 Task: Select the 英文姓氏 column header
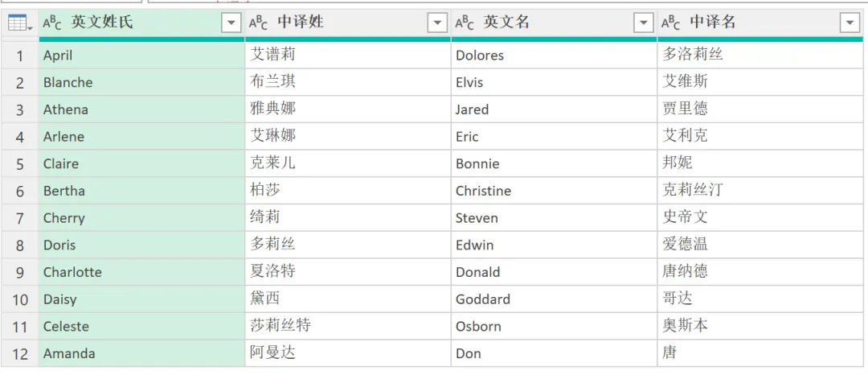(141, 23)
